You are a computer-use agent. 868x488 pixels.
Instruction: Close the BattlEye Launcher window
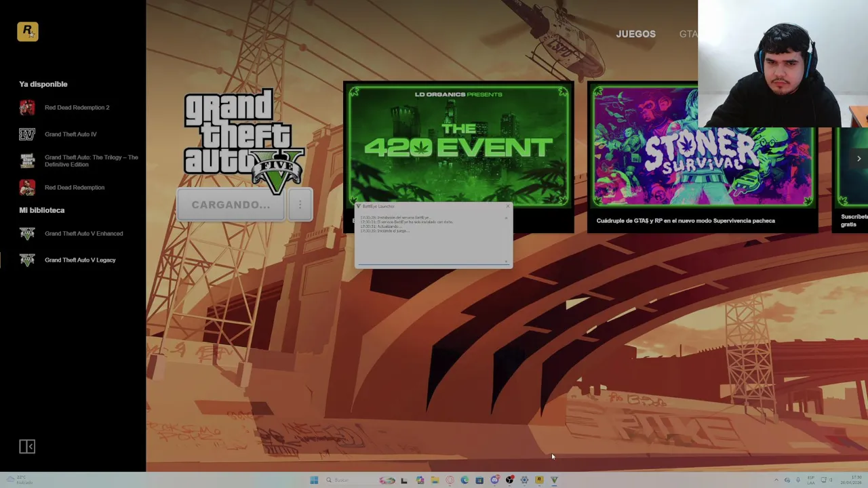pos(507,206)
